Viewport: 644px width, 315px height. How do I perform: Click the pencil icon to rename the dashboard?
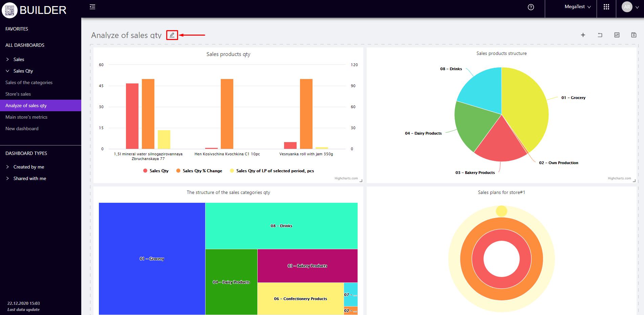[172, 35]
